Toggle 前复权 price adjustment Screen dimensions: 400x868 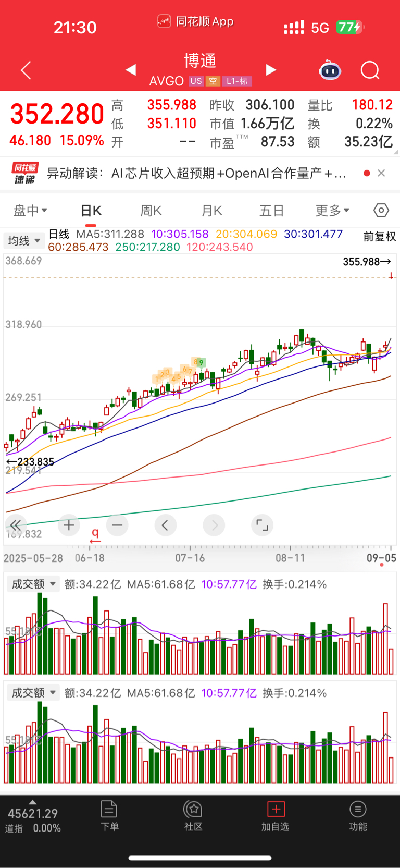(x=380, y=237)
